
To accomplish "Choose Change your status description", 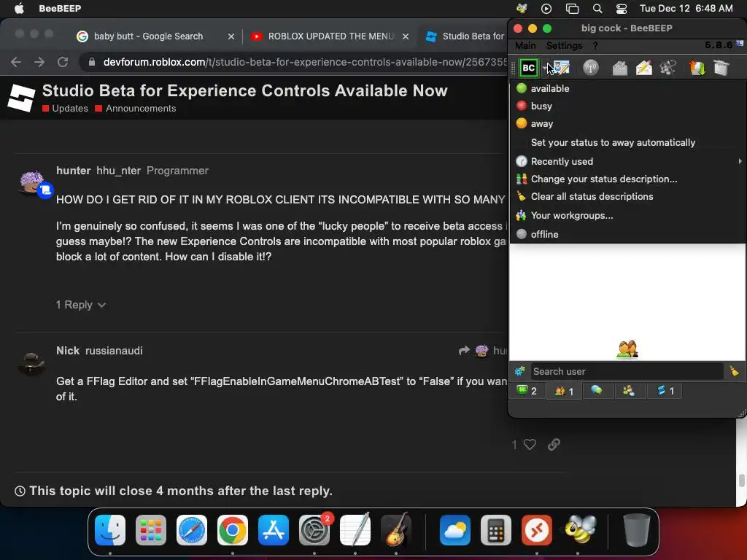I will (x=627, y=179).
